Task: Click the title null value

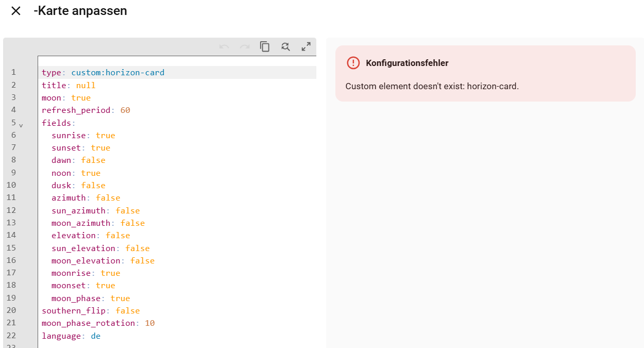Action: coord(86,86)
